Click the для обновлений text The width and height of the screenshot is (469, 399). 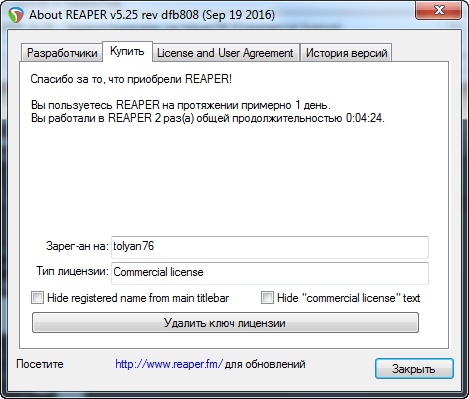click(265, 364)
